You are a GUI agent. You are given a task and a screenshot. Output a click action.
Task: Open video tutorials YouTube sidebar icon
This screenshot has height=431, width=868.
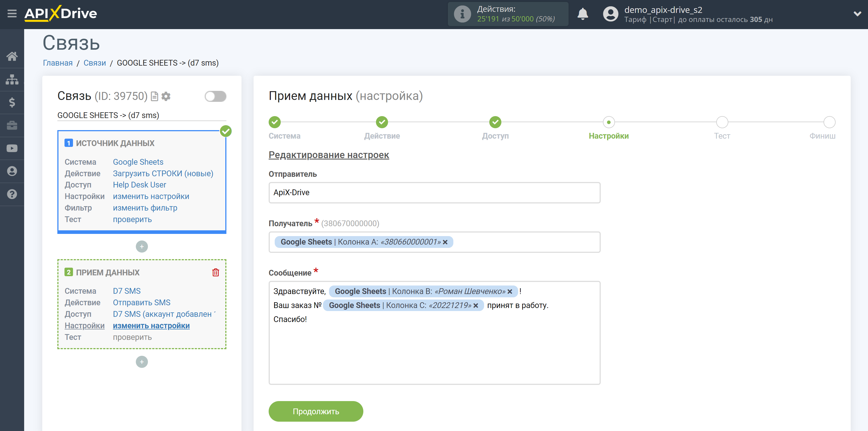pos(12,148)
